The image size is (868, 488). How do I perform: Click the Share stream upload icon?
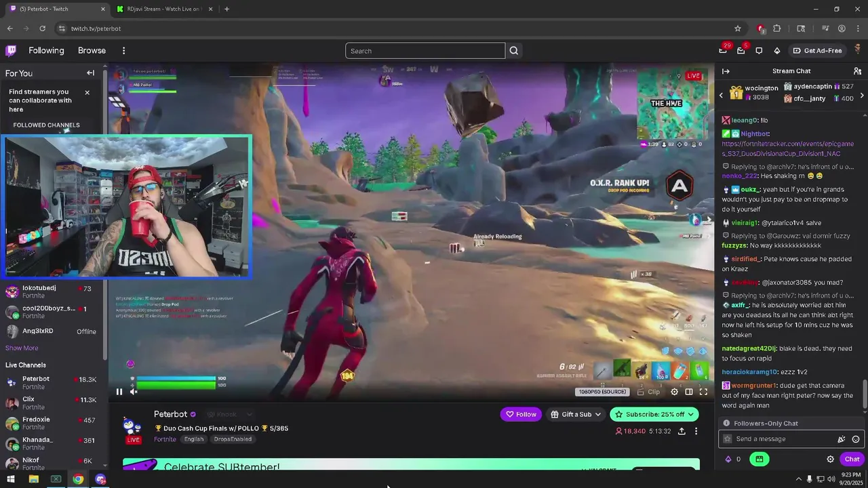point(682,431)
